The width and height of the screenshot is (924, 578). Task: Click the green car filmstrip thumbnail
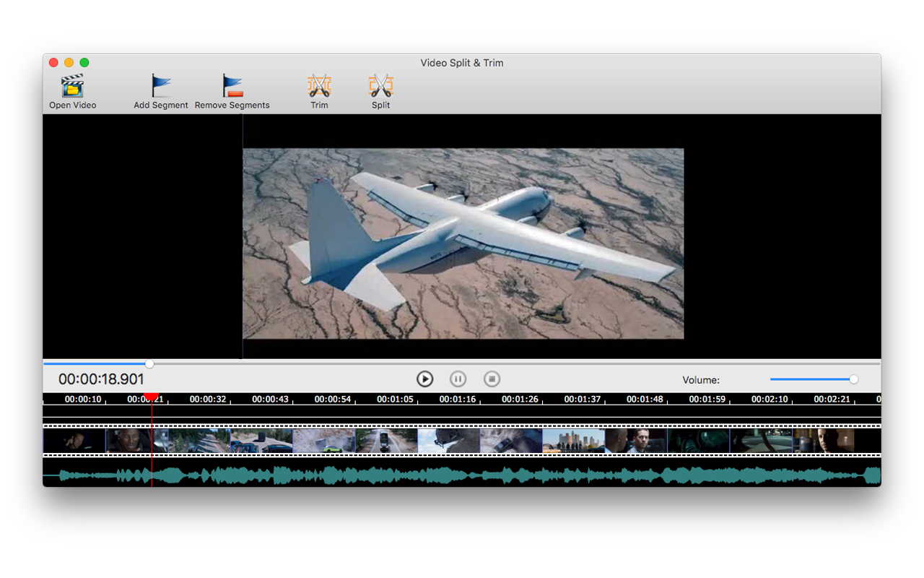click(x=324, y=441)
